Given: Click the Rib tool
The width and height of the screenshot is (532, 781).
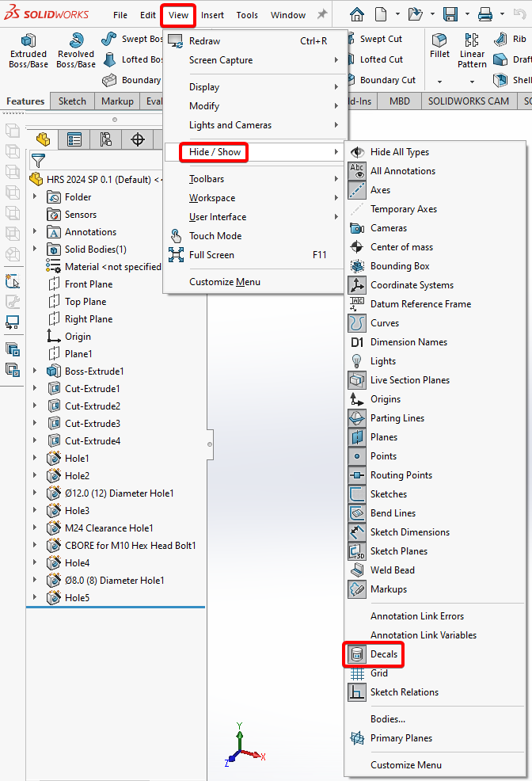Looking at the screenshot, I should point(511,39).
